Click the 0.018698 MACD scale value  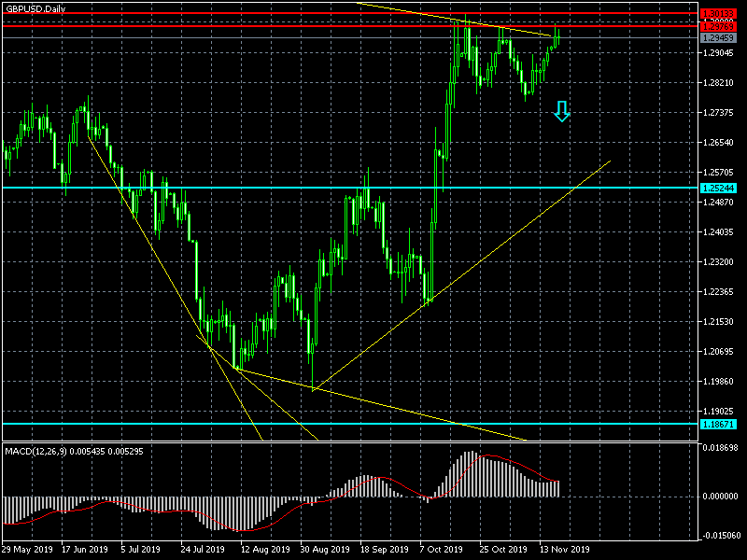pyautogui.click(x=720, y=448)
